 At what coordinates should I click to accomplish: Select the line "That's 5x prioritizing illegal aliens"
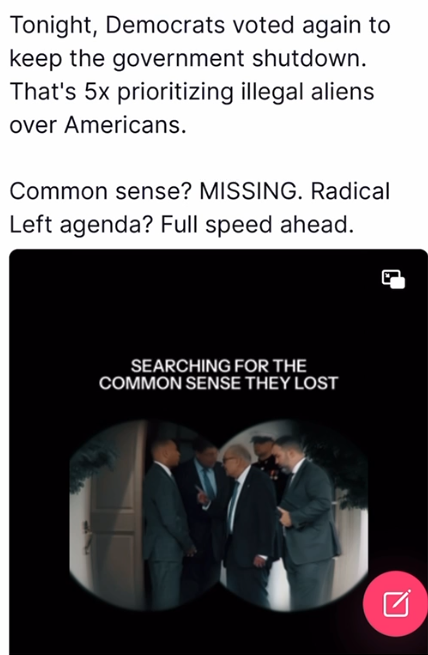point(192,92)
